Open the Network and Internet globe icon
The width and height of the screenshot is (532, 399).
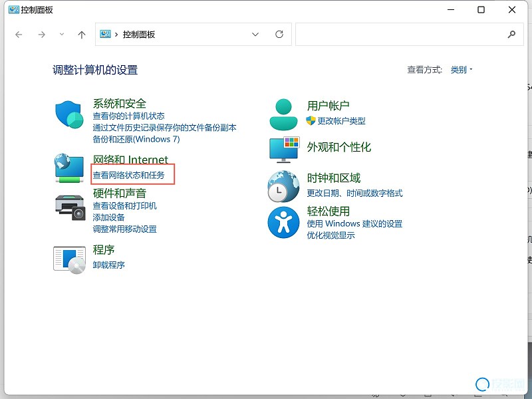(x=69, y=168)
